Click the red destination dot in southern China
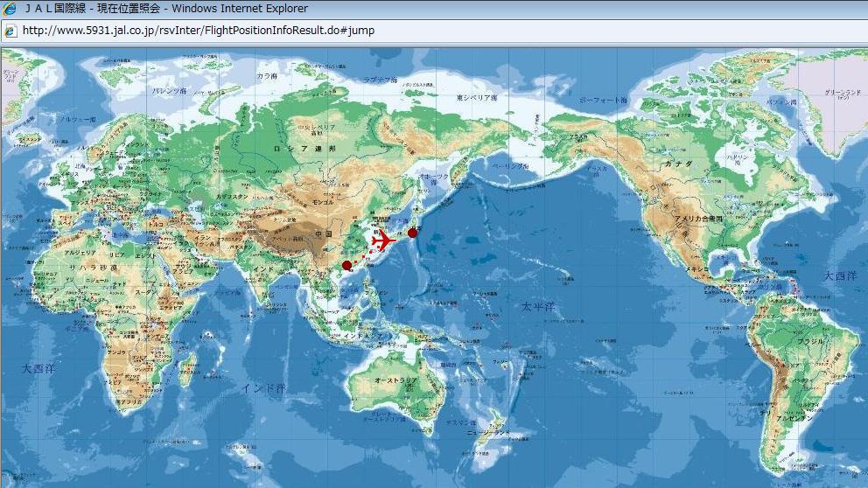Screen dimensions: 868x488 coord(346,265)
